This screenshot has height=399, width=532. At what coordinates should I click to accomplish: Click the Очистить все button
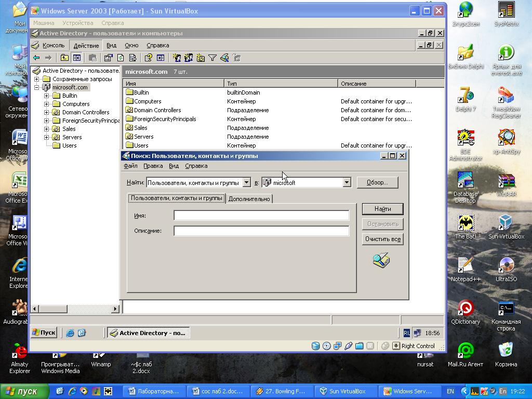tap(383, 239)
